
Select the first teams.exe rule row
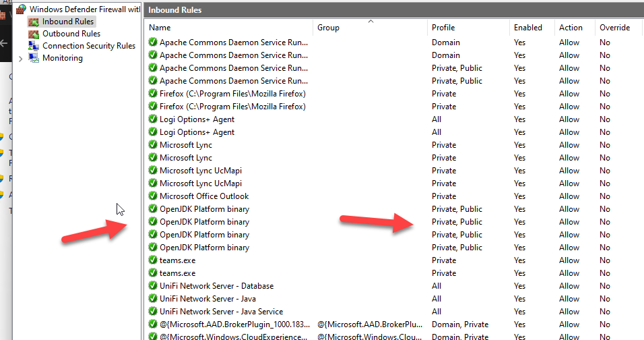click(x=177, y=260)
